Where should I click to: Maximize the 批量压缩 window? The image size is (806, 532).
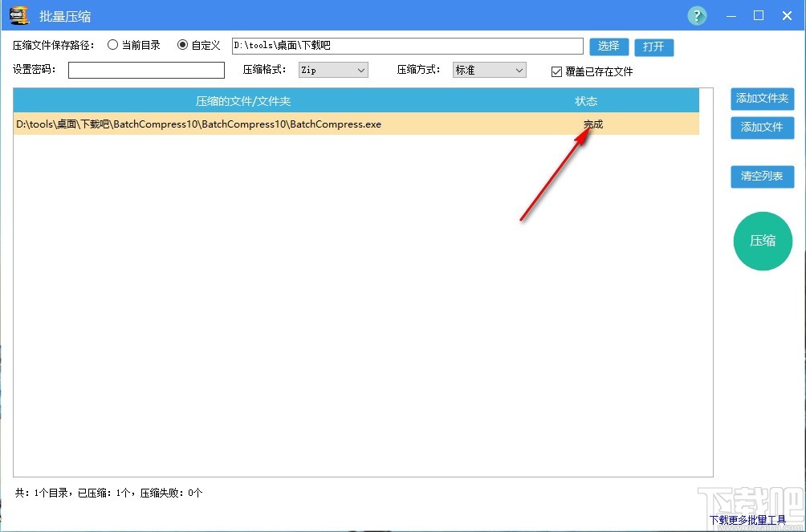pos(759,16)
